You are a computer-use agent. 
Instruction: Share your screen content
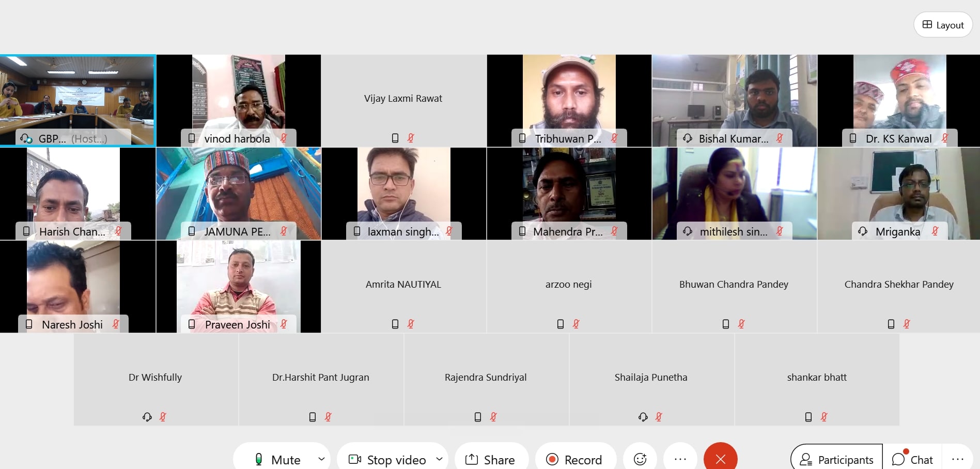491,459
